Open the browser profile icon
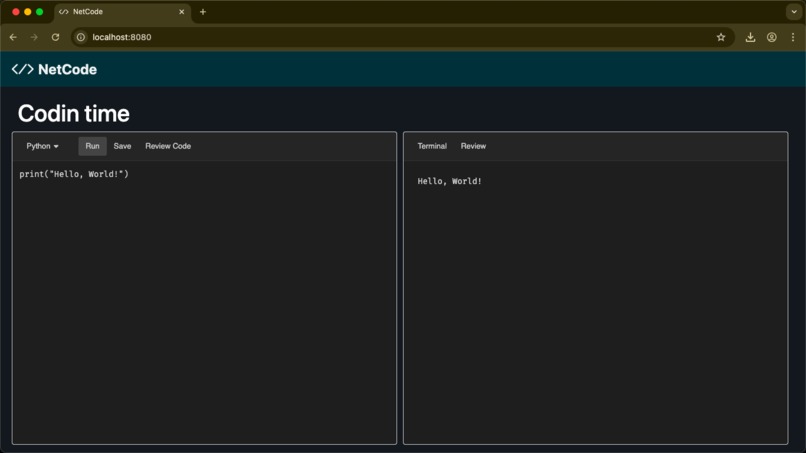Viewport: 806px width, 453px height. [x=772, y=37]
